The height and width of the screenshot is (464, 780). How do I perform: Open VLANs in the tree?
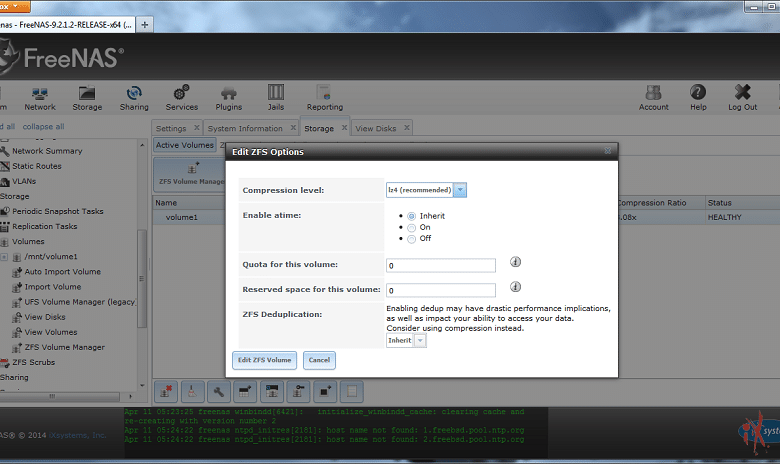(x=24, y=181)
